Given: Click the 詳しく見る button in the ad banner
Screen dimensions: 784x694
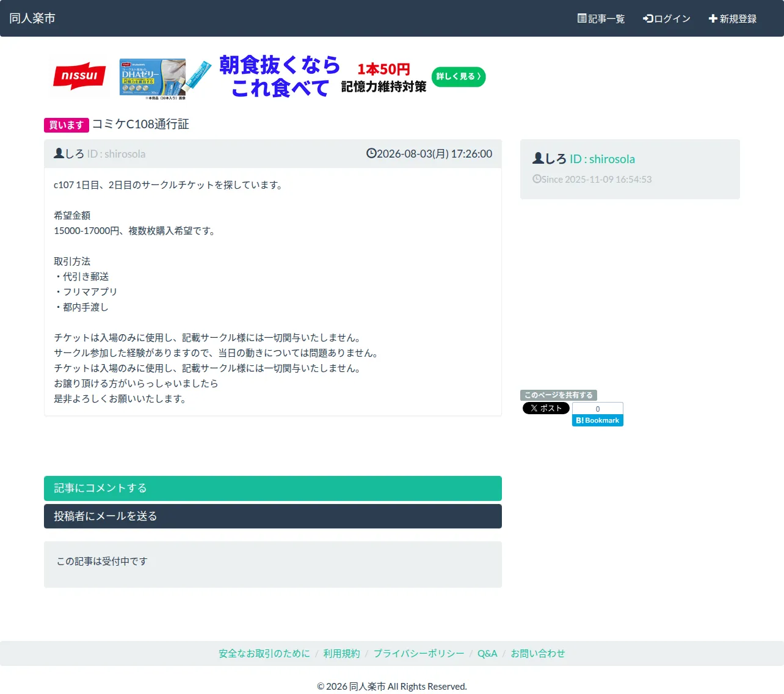Looking at the screenshot, I should pos(459,76).
